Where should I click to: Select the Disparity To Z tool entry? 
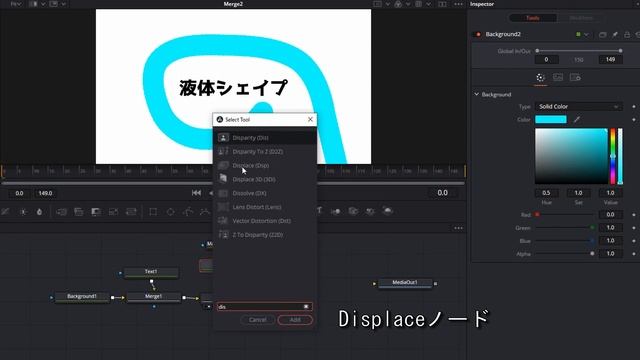coord(264,151)
